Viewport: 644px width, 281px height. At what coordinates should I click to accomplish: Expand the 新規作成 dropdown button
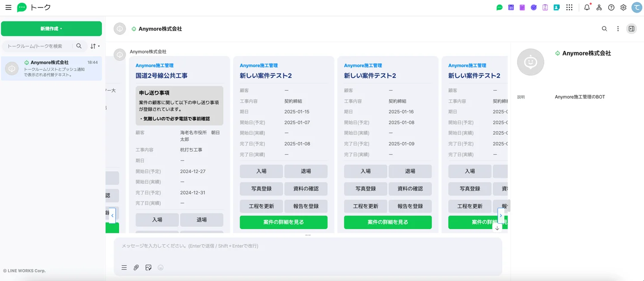point(51,29)
